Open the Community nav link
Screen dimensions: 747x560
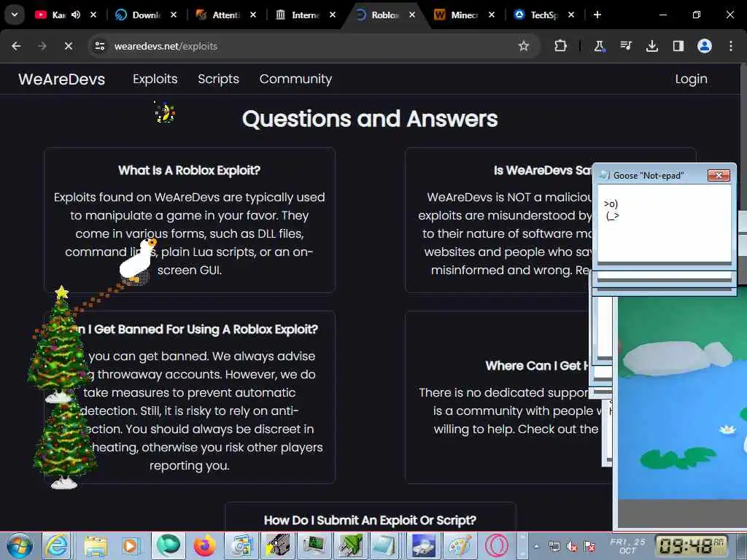click(x=295, y=79)
